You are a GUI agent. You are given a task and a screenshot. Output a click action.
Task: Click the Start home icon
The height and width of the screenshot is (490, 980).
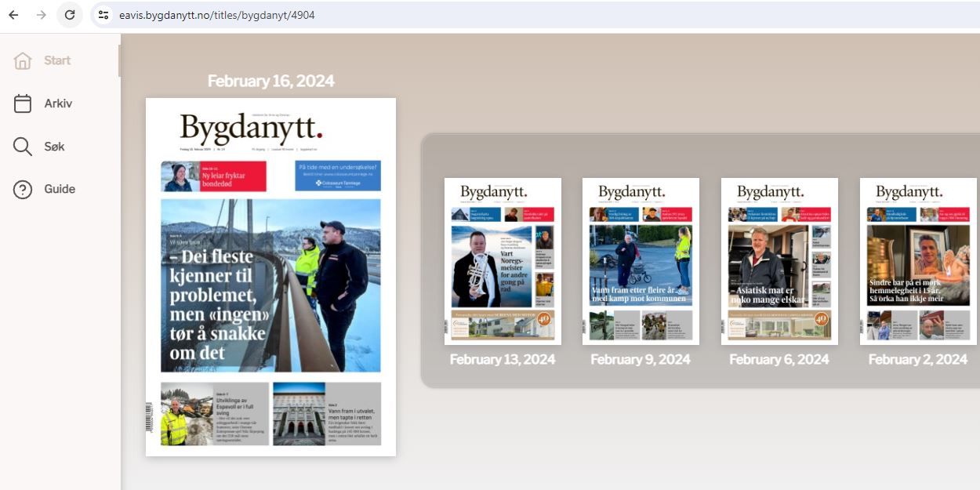23,60
